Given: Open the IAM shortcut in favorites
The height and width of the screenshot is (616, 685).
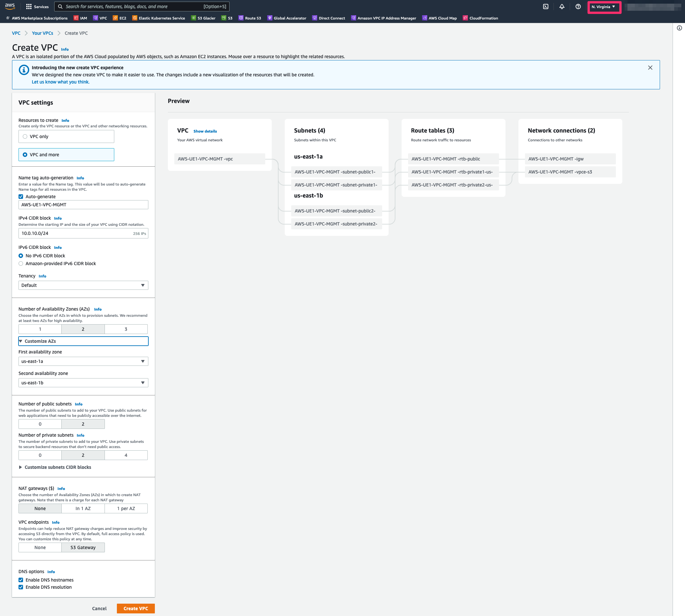Looking at the screenshot, I should pos(83,18).
